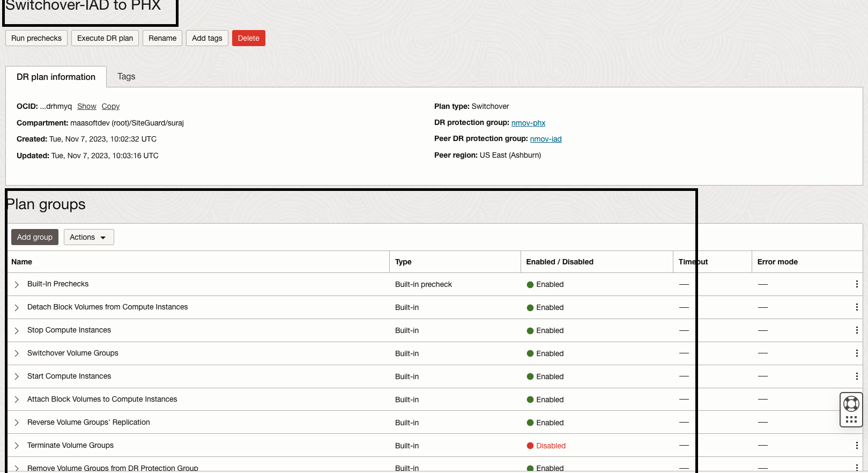Click the Stop Compute Instances name
This screenshot has height=473, width=868.
click(x=69, y=330)
